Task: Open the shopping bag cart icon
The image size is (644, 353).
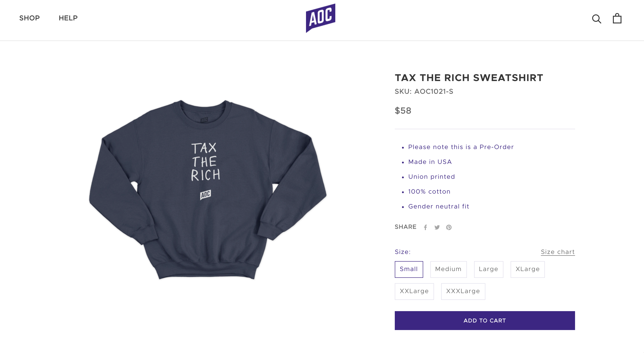Action: tap(617, 18)
